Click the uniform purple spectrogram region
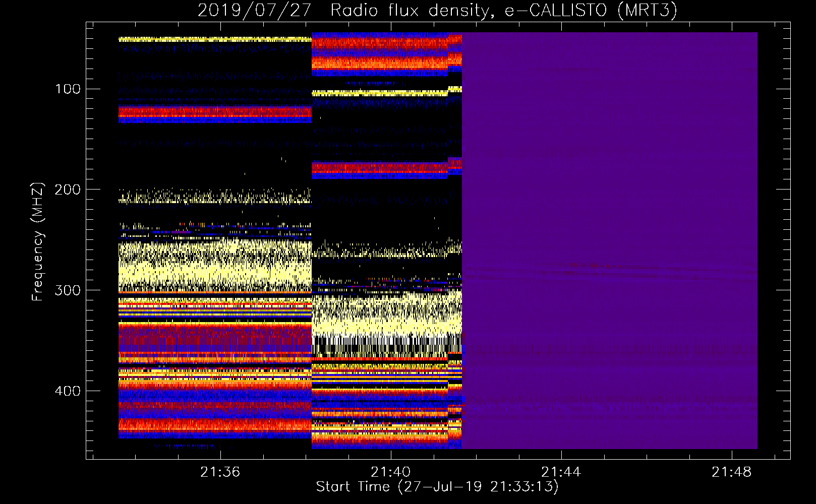The image size is (816, 504). [x=609, y=240]
